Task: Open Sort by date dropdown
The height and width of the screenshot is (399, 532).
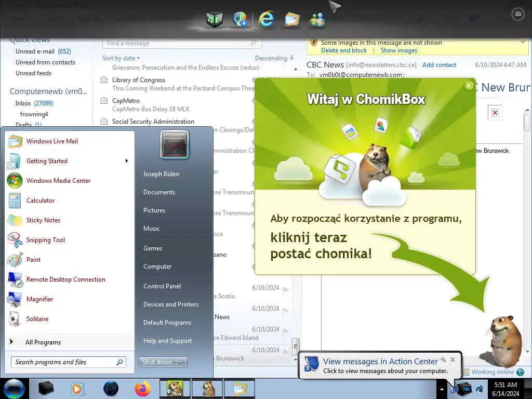Action: click(x=121, y=58)
